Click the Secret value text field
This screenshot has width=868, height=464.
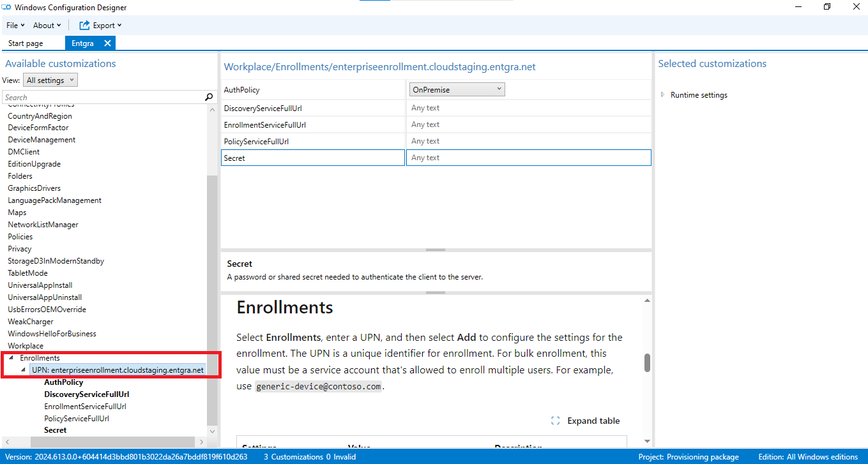pos(529,158)
